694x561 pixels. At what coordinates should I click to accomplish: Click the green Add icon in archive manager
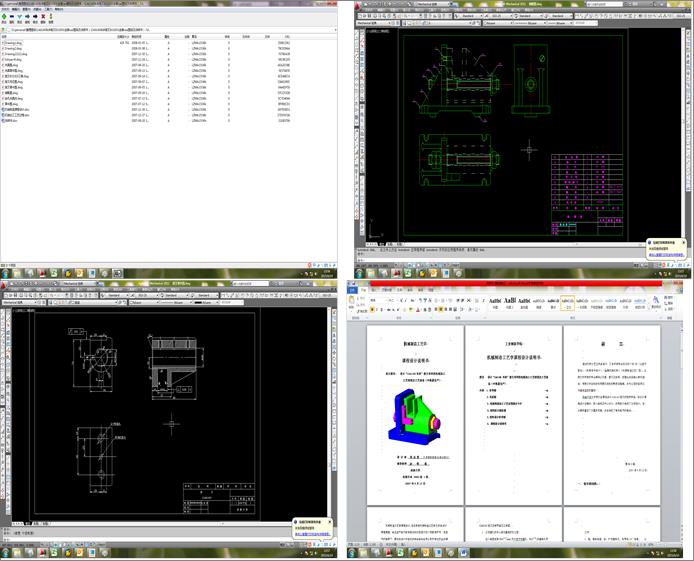tap(5, 15)
